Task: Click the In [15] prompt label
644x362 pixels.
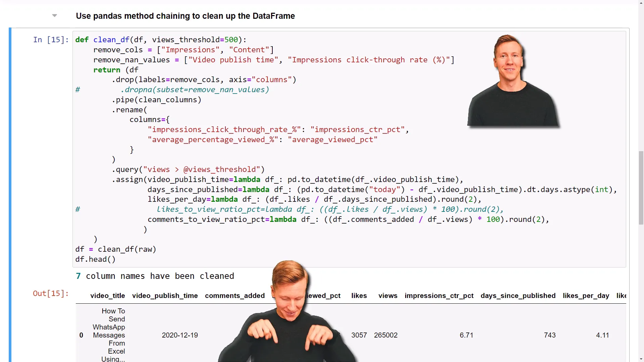Action: click(50, 40)
